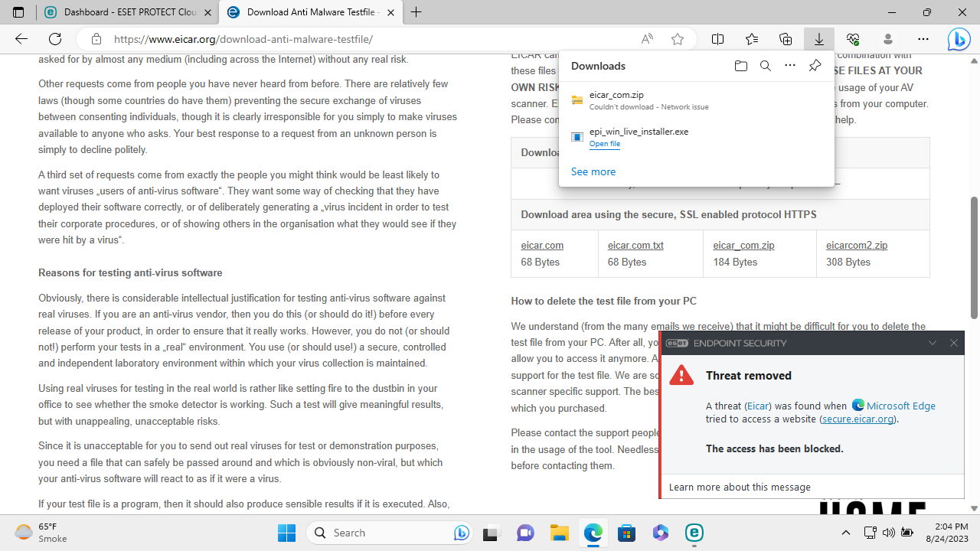Search downloads in the Downloads panel
Viewport: 980px width, 551px height.
(x=765, y=66)
